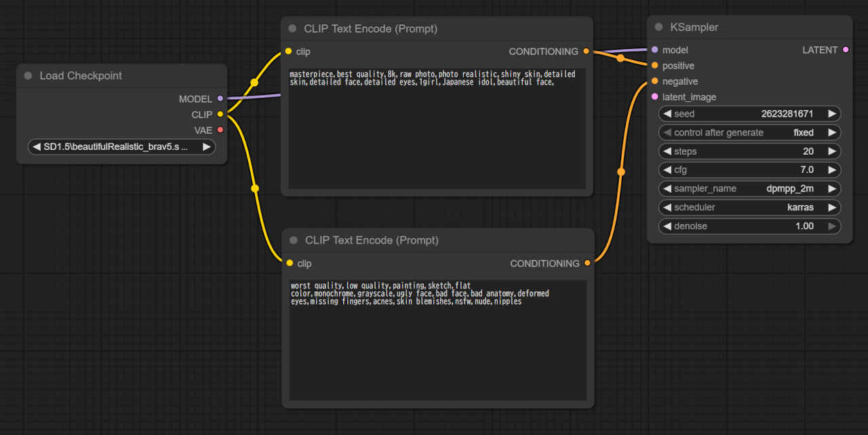Decrease the cfg value with left arrow
Viewport: 868px width, 435px height.
[x=667, y=170]
